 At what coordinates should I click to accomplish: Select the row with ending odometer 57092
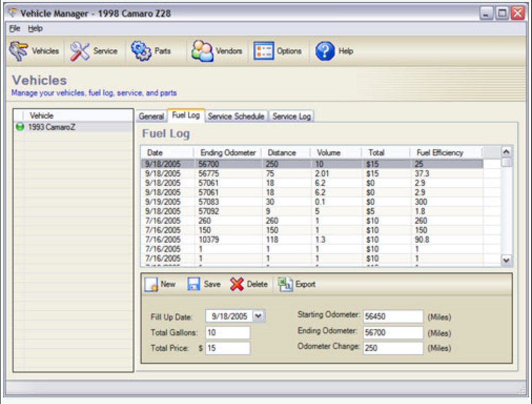(312, 211)
